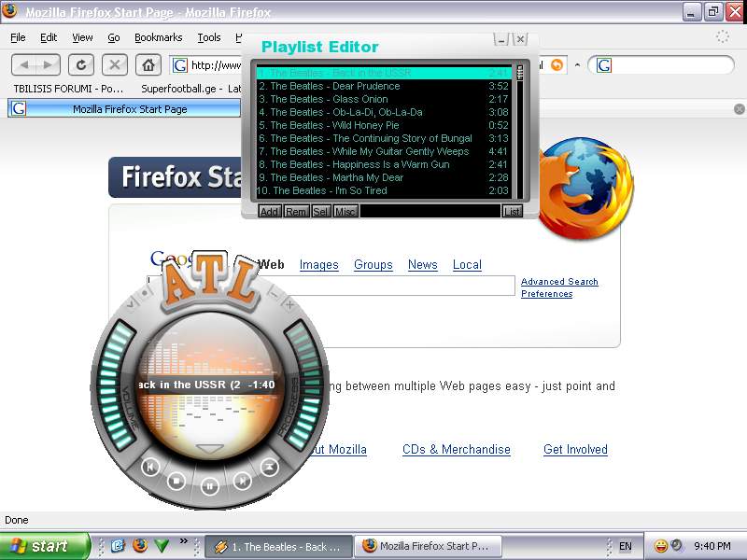The image size is (747, 560).
Task: Skip to the next track
Action: tap(242, 481)
